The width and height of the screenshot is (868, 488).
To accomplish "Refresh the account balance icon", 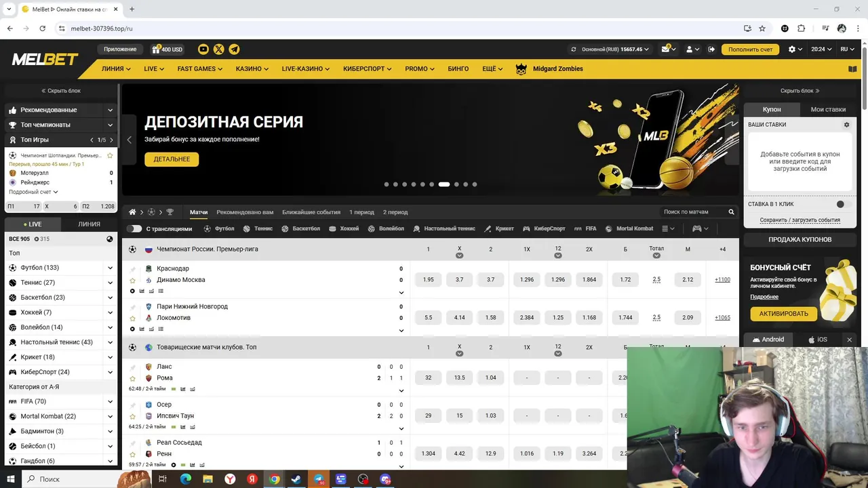I will 574,49.
